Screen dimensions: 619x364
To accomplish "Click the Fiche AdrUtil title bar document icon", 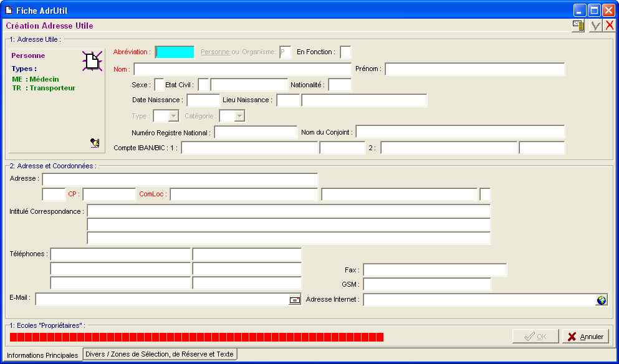I will tap(9, 10).
